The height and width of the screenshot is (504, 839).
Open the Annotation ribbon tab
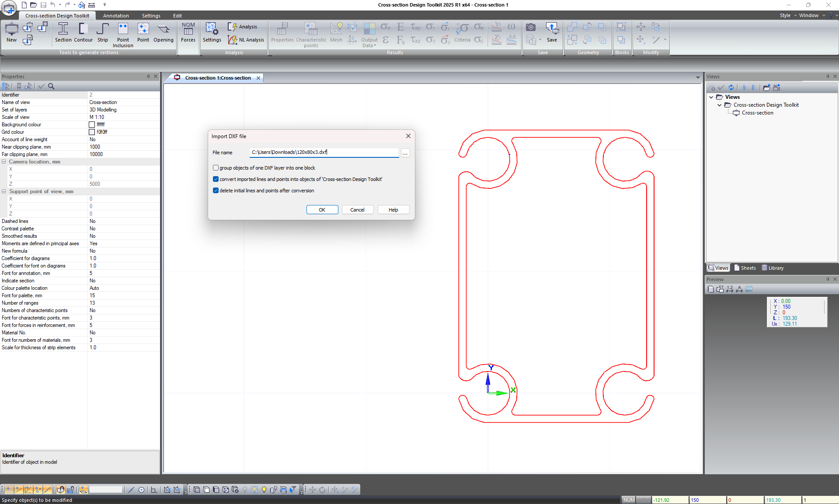click(116, 16)
